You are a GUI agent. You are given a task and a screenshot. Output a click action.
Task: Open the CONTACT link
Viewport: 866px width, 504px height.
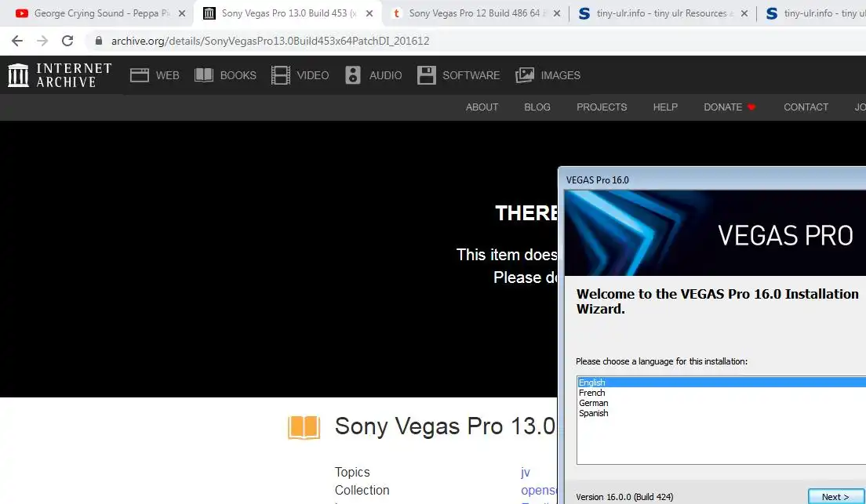(806, 107)
